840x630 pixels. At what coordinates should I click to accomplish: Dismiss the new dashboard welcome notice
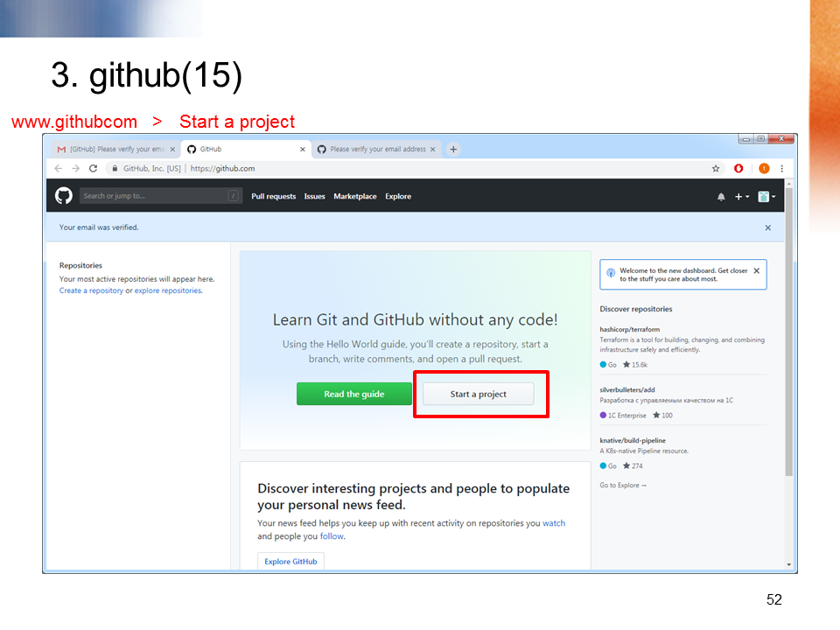pos(756,270)
